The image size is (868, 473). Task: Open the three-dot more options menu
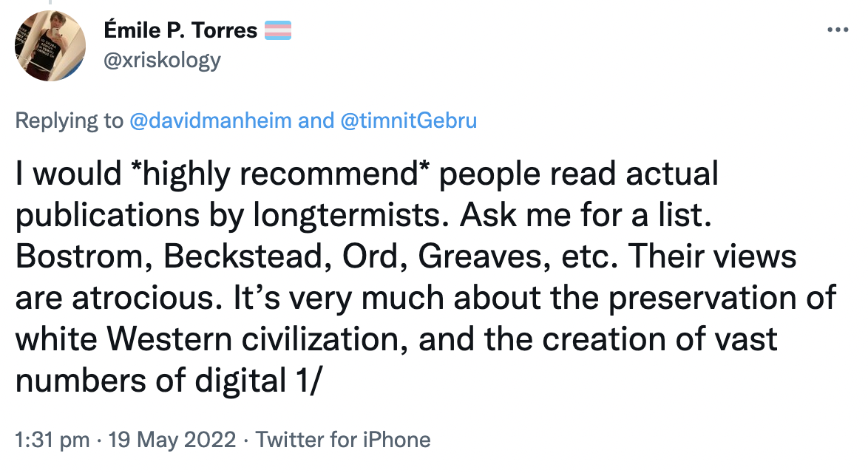click(x=837, y=31)
